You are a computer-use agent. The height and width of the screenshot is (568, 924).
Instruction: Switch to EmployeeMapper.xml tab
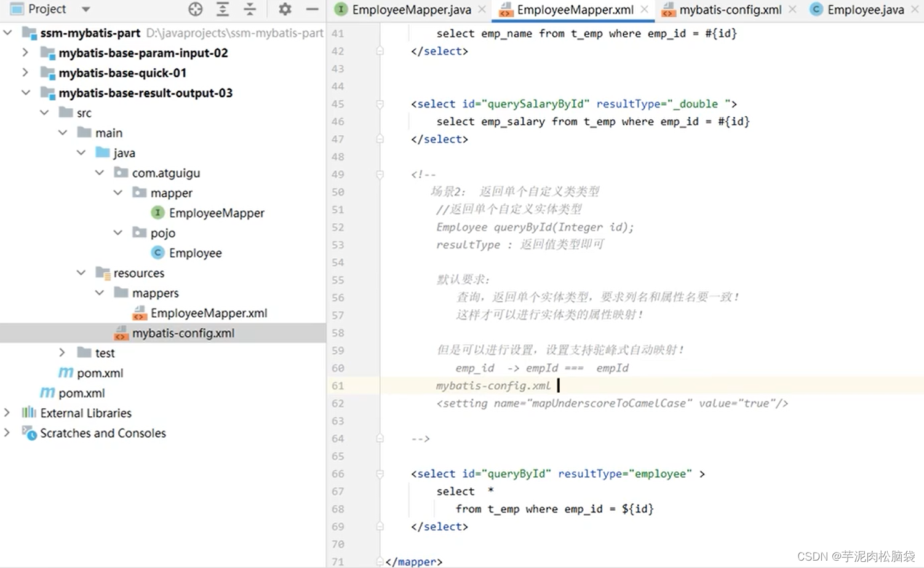tap(575, 10)
